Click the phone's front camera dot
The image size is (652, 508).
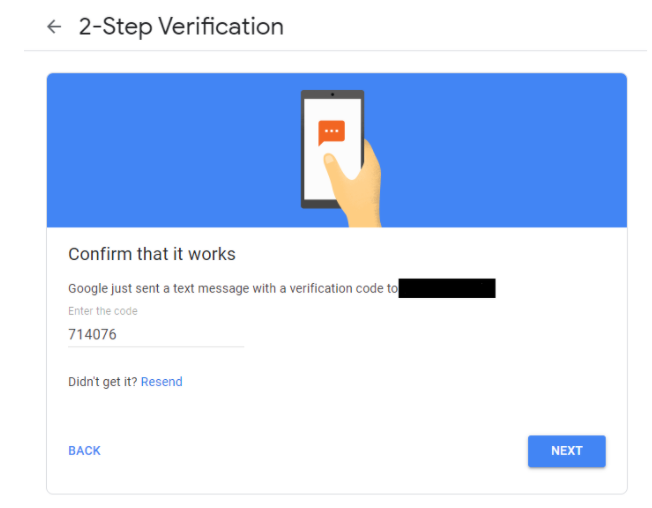[332, 94]
